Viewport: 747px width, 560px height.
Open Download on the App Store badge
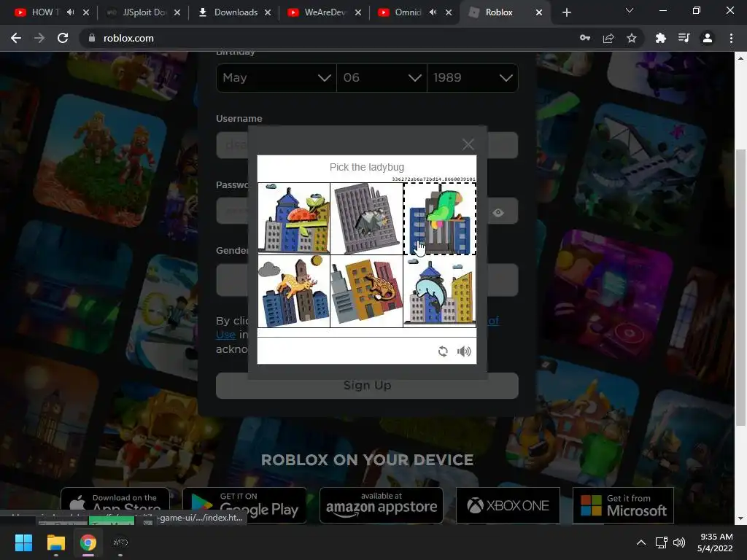pyautogui.click(x=115, y=505)
